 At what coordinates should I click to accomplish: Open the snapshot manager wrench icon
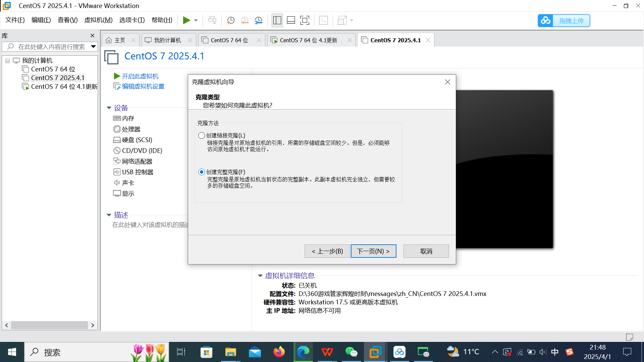coord(259,20)
